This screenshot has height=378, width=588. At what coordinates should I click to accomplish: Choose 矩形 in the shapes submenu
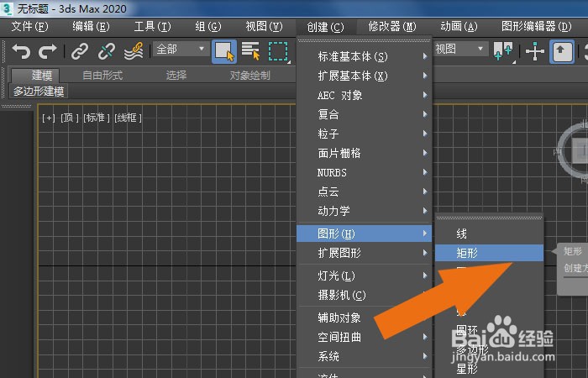pyautogui.click(x=489, y=253)
